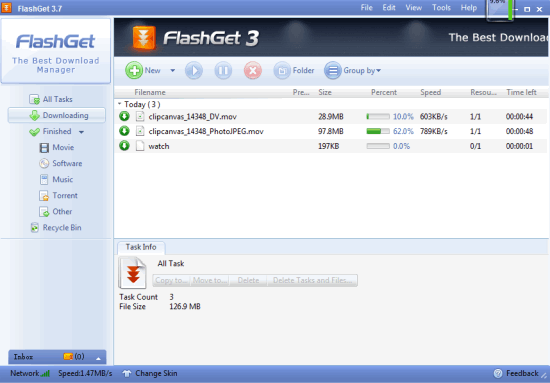The height and width of the screenshot is (383, 550).
Task: Click progress bar showing 10.0%
Action: coord(378,116)
